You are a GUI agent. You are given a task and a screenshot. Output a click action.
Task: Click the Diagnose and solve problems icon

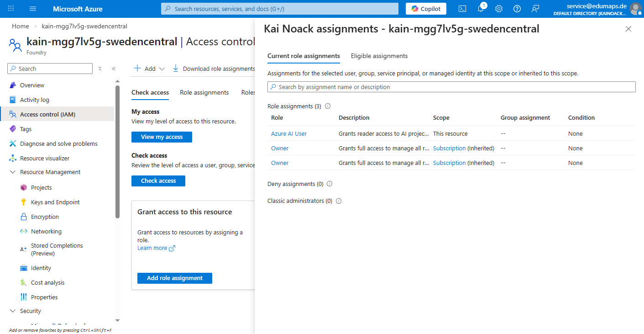tap(13, 143)
